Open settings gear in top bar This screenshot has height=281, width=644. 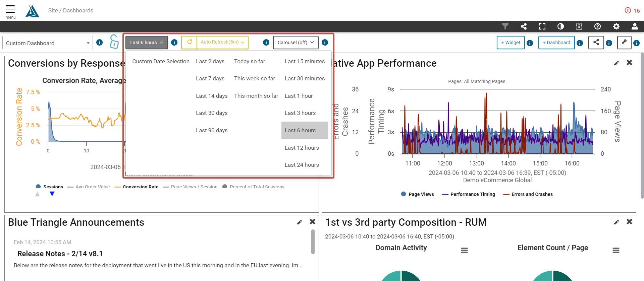616,26
